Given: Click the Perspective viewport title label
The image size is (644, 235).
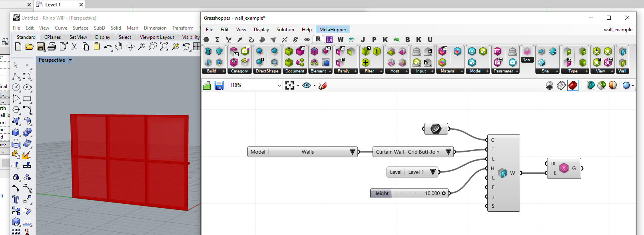Looking at the screenshot, I should pos(52,60).
